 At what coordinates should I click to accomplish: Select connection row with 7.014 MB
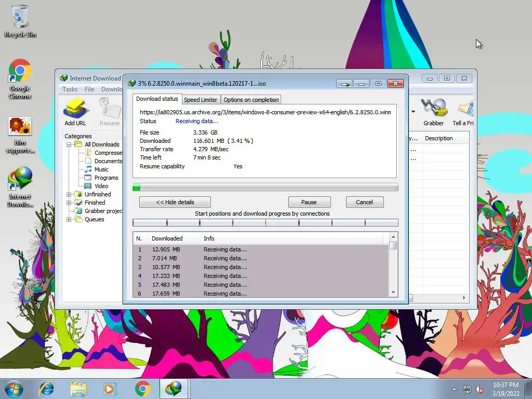[261, 258]
